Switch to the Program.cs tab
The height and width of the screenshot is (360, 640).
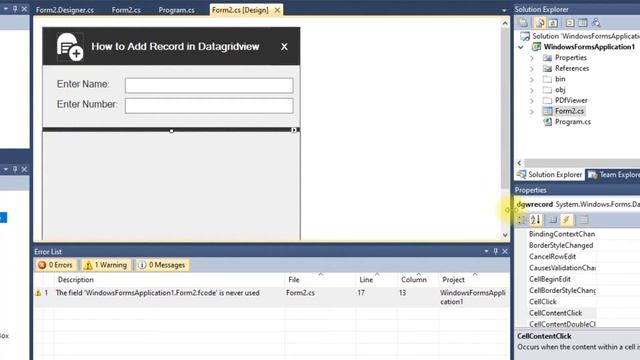pyautogui.click(x=176, y=10)
